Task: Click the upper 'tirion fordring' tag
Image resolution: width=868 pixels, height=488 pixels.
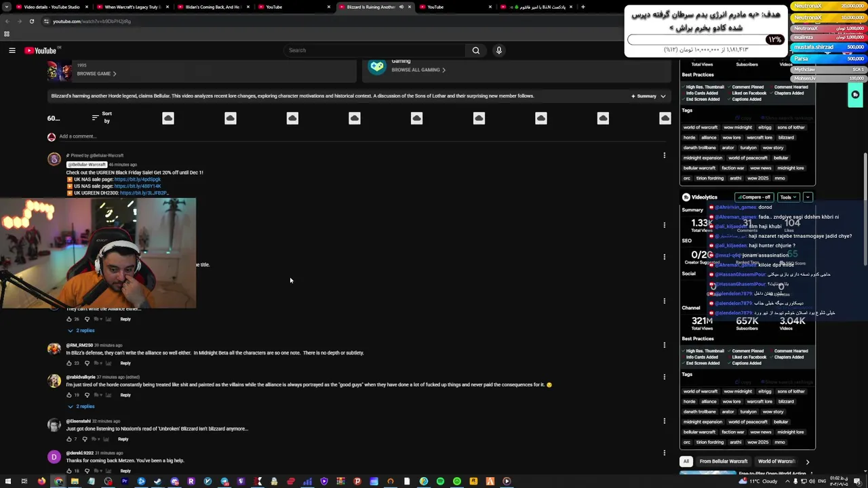Action: (x=710, y=178)
